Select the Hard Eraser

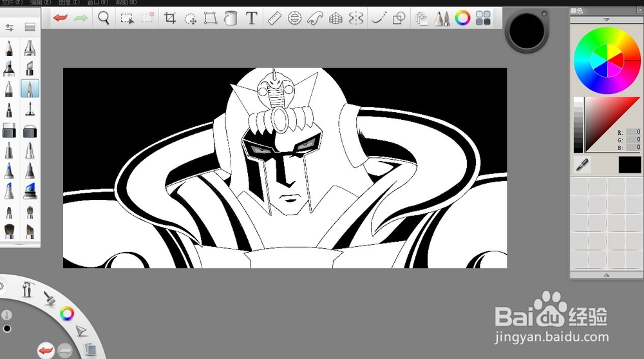(9, 131)
